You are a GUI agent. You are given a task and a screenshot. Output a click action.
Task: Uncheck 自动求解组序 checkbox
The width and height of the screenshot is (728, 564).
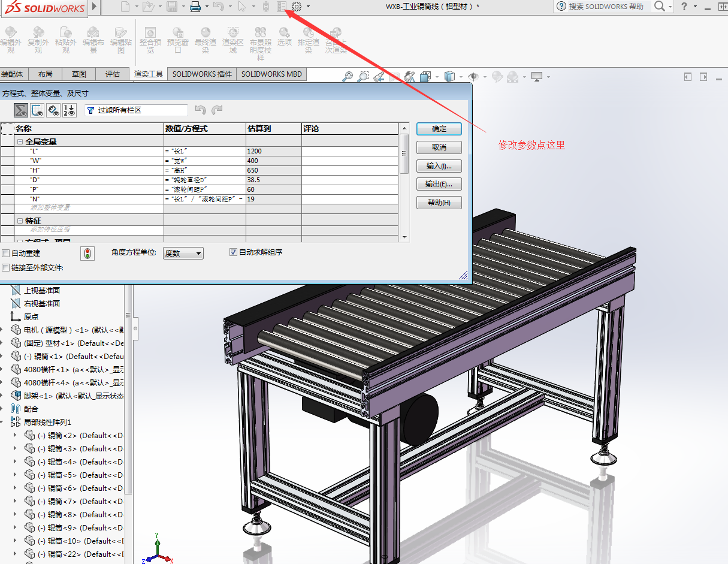pyautogui.click(x=234, y=252)
